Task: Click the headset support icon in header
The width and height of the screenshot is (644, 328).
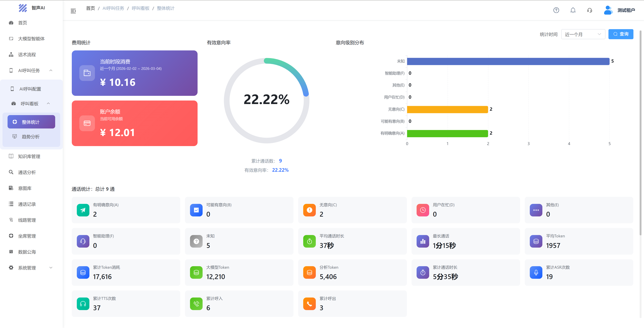Action: click(589, 10)
